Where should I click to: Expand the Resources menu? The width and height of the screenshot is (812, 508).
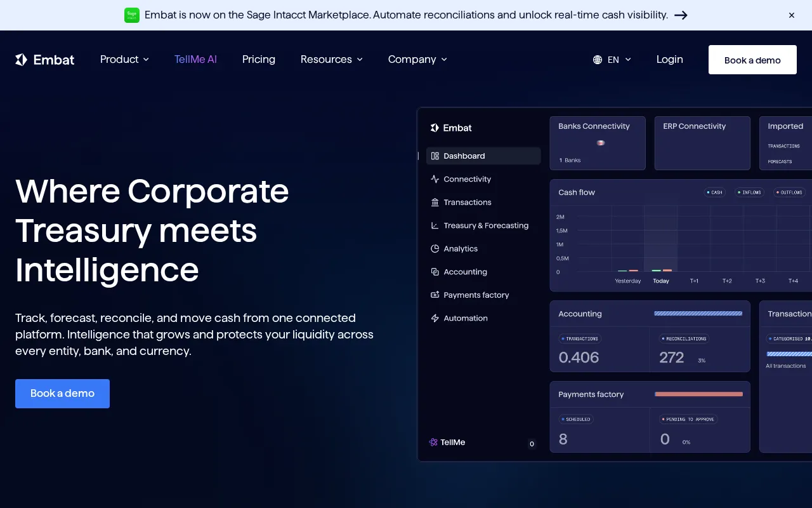332,59
